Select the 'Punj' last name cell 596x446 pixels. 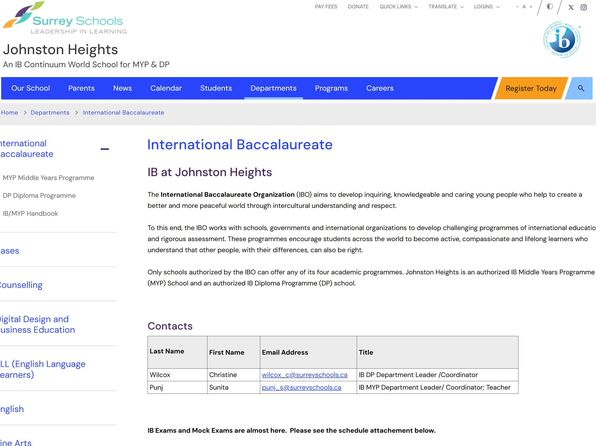pyautogui.click(x=178, y=387)
